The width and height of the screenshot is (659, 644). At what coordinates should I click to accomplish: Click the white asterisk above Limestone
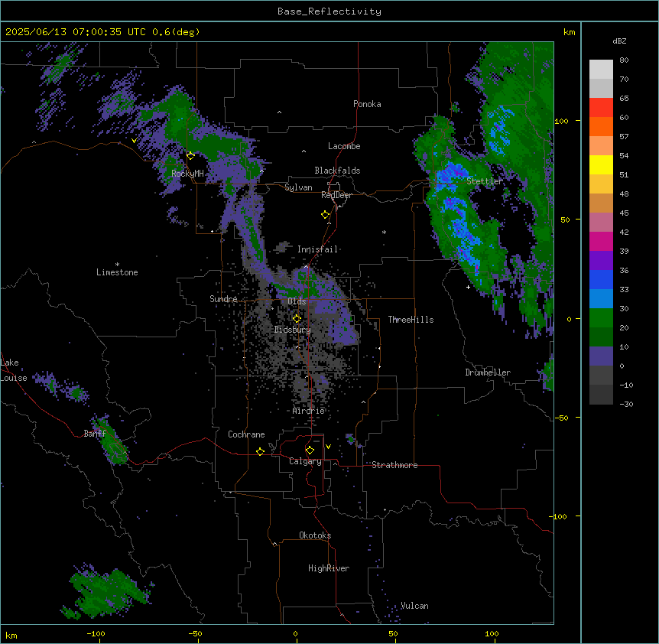117,265
